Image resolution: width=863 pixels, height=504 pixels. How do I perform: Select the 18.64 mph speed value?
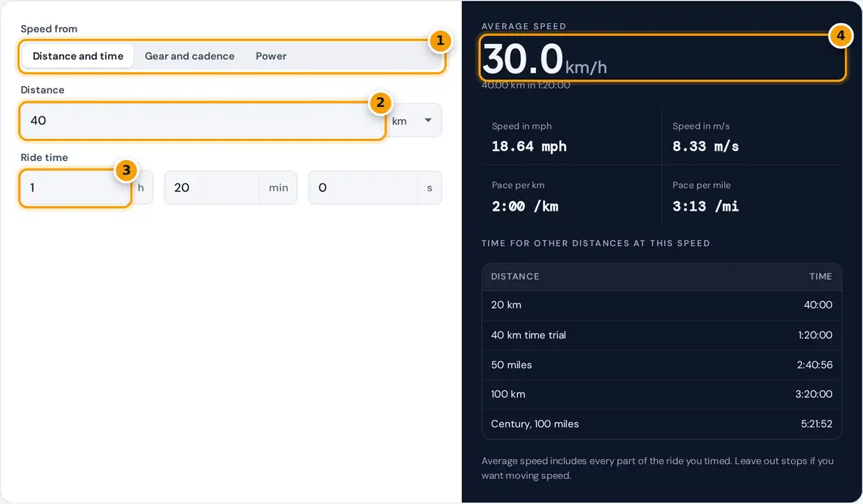pyautogui.click(x=529, y=147)
